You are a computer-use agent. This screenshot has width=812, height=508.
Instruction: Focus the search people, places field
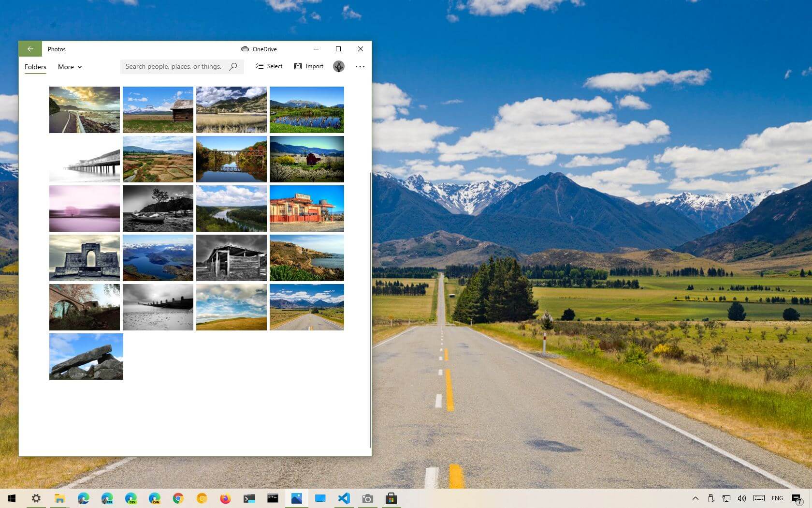(x=173, y=66)
